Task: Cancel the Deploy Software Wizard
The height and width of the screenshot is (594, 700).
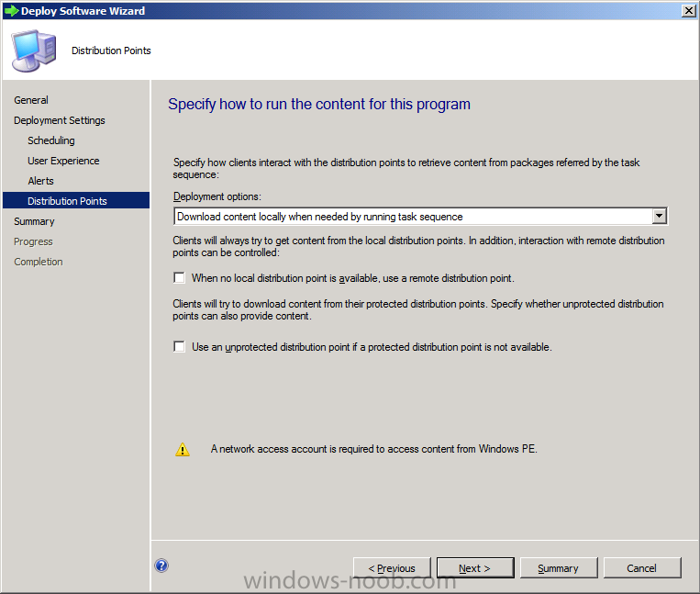Action: point(642,567)
